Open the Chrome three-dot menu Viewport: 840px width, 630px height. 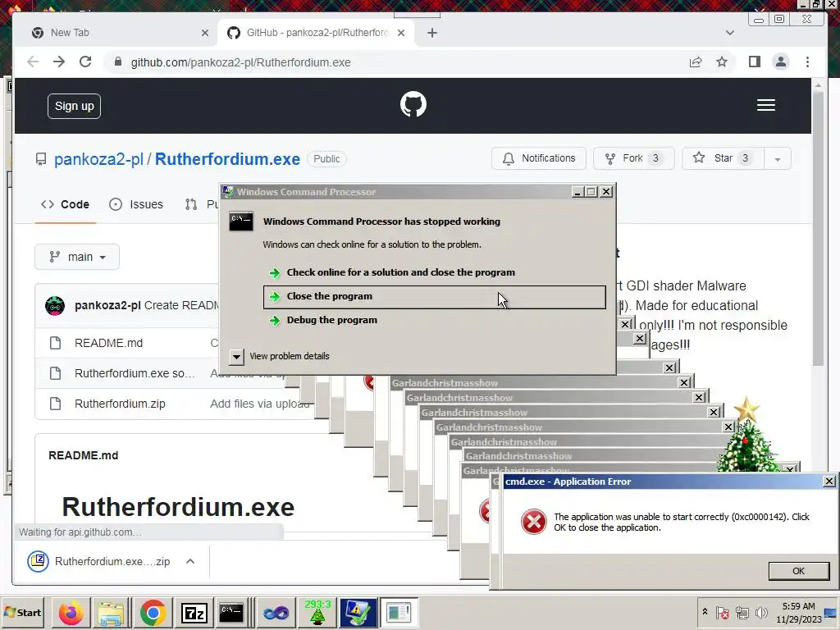coord(807,62)
